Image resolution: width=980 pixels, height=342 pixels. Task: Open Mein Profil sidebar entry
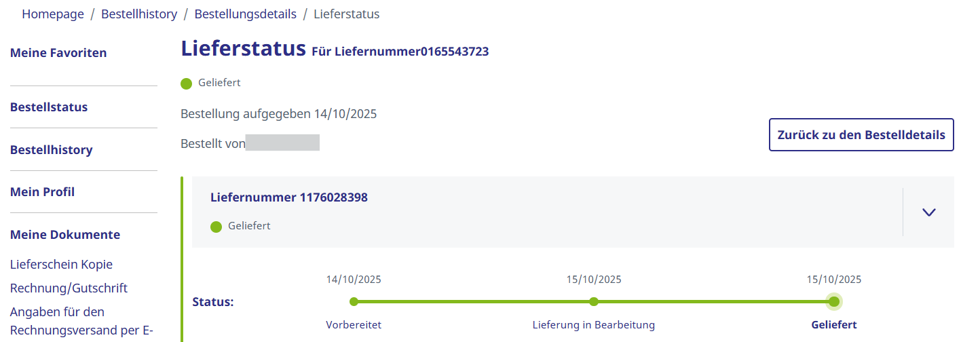(x=42, y=192)
